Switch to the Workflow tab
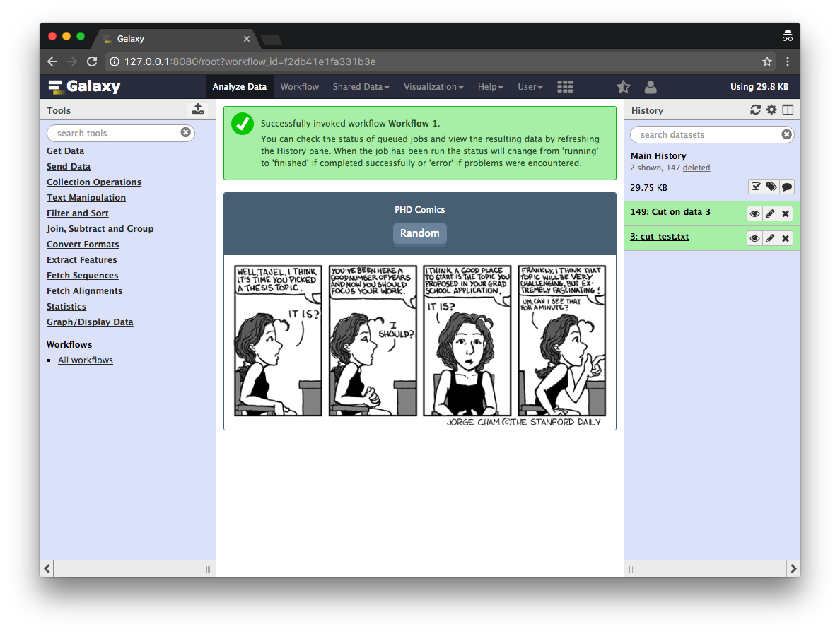This screenshot has width=840, height=634. tap(299, 87)
